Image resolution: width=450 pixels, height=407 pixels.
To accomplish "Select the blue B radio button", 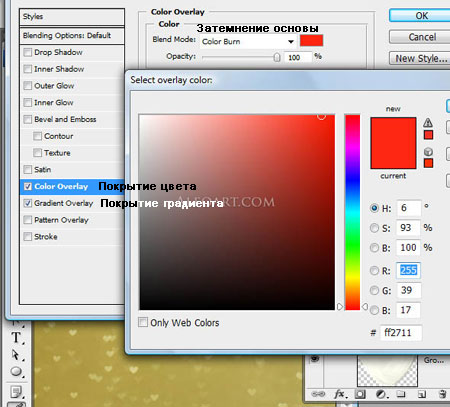I will (x=375, y=310).
